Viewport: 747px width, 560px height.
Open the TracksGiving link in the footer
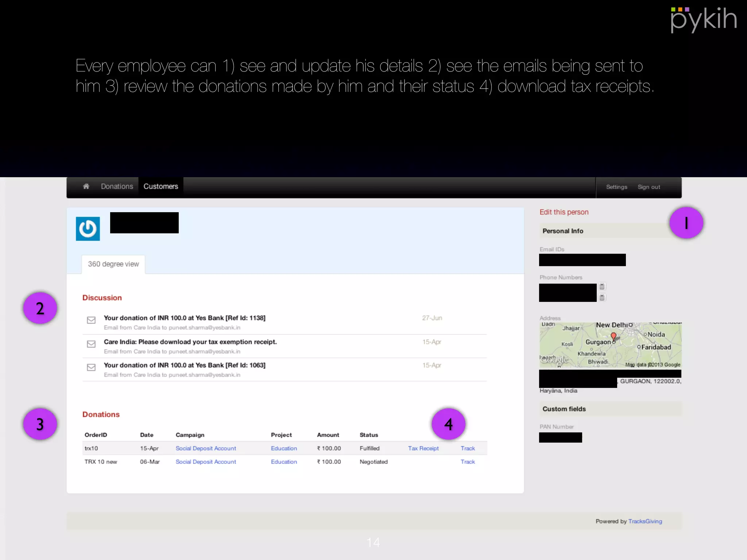point(645,521)
